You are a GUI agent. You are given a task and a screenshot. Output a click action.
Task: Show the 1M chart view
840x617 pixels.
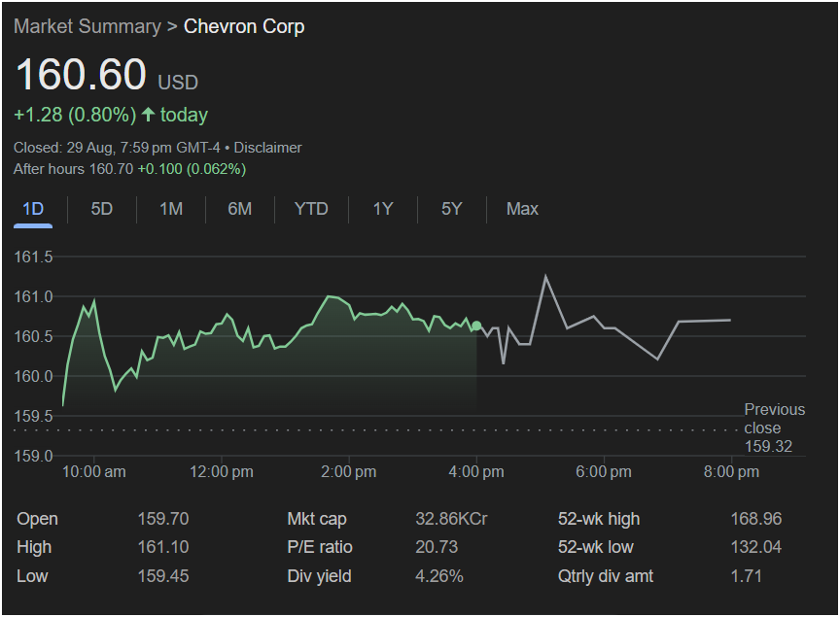tap(171, 209)
